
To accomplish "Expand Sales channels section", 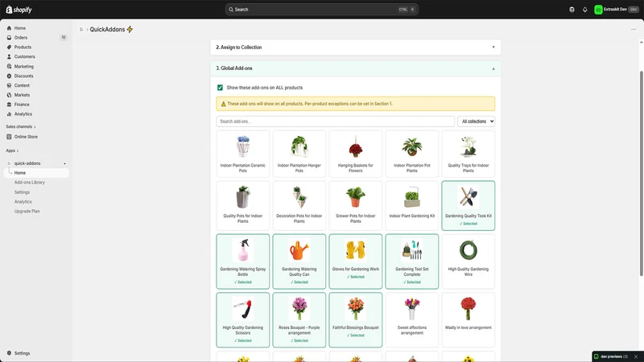I will 21,127.
